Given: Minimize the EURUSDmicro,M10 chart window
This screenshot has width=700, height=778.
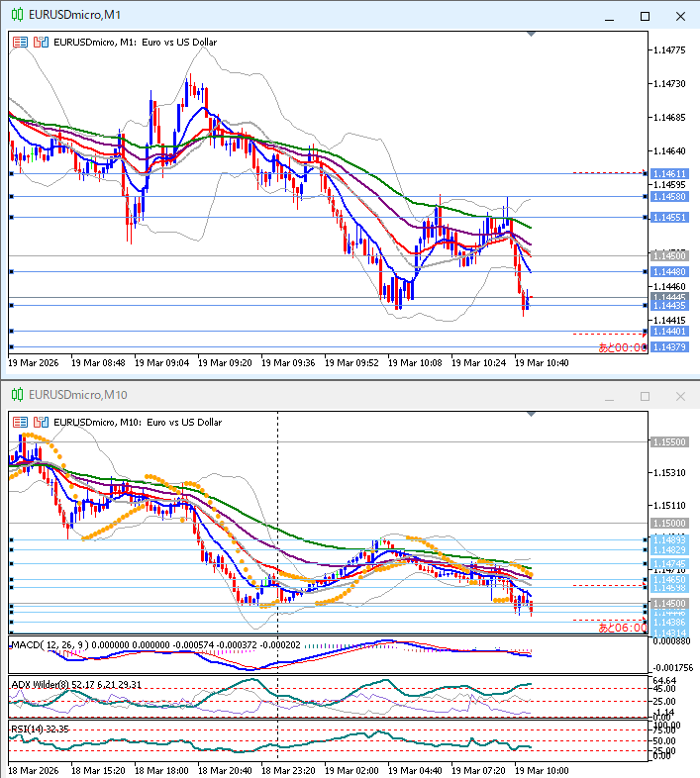Looking at the screenshot, I should click(x=611, y=396).
